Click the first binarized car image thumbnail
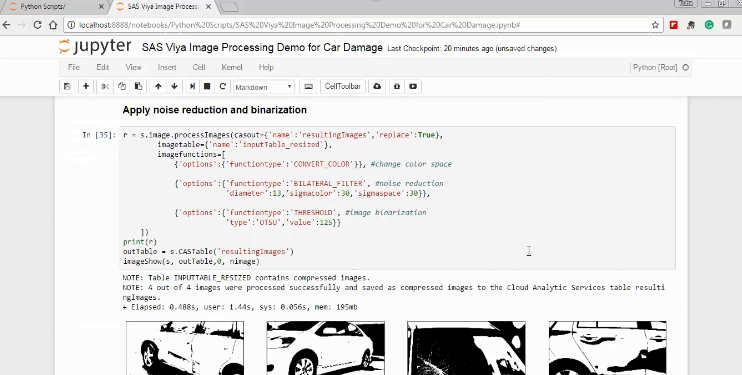Viewport: 742px width, 375px height. point(185,348)
